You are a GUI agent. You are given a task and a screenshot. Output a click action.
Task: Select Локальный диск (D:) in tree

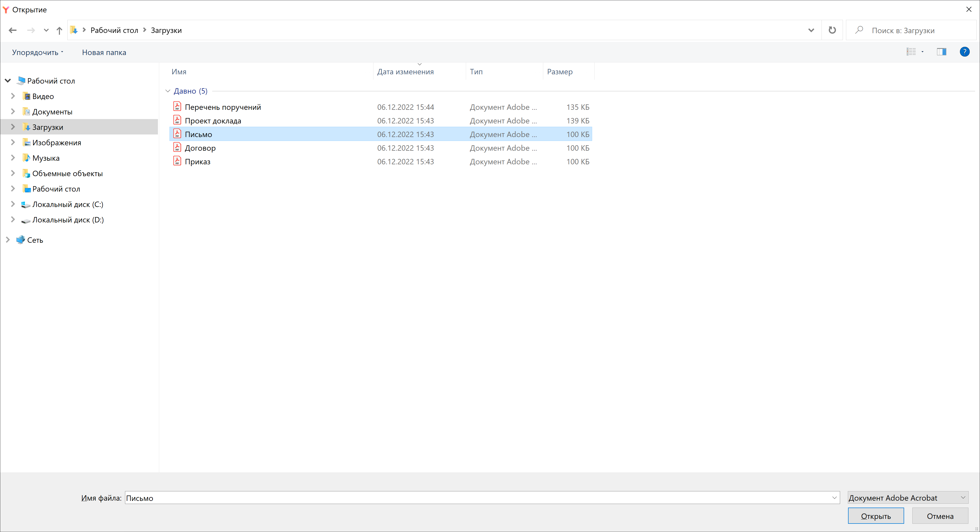tap(68, 220)
